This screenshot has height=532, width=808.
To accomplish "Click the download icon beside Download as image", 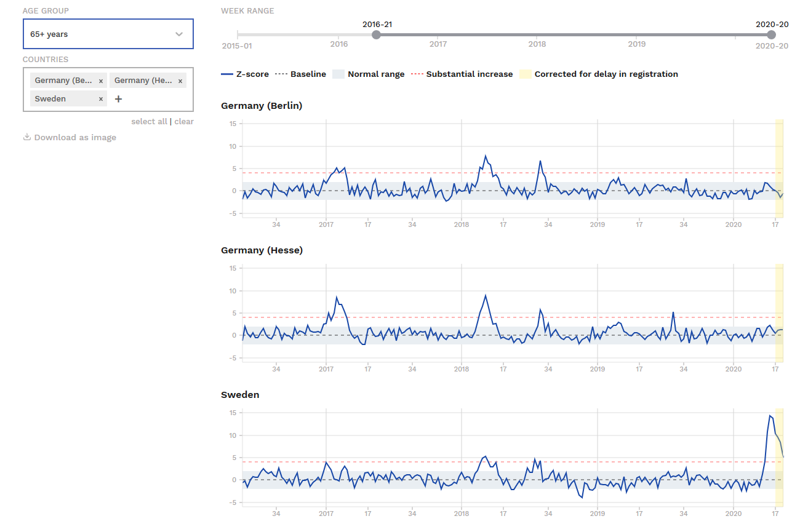I will pos(27,137).
